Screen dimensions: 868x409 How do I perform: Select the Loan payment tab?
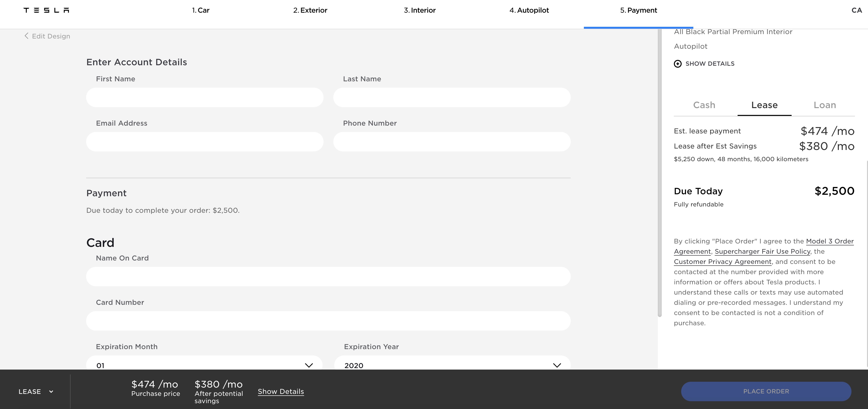[x=824, y=105]
